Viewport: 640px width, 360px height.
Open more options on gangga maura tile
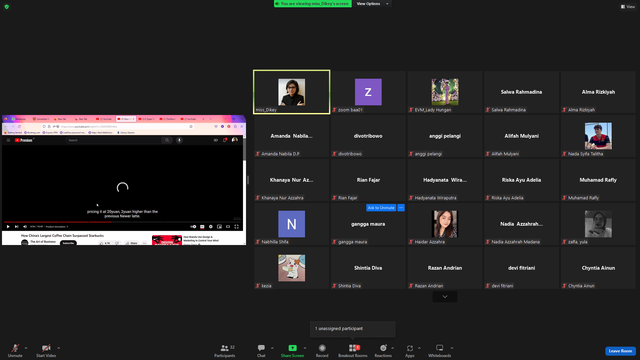click(401, 208)
